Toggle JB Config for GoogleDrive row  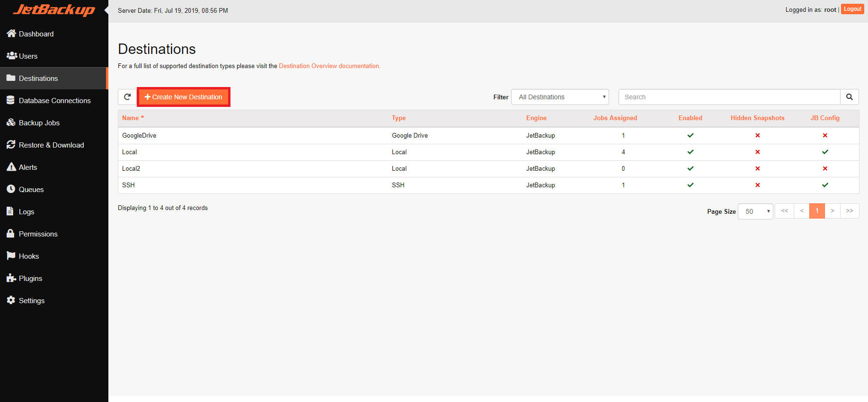point(825,135)
